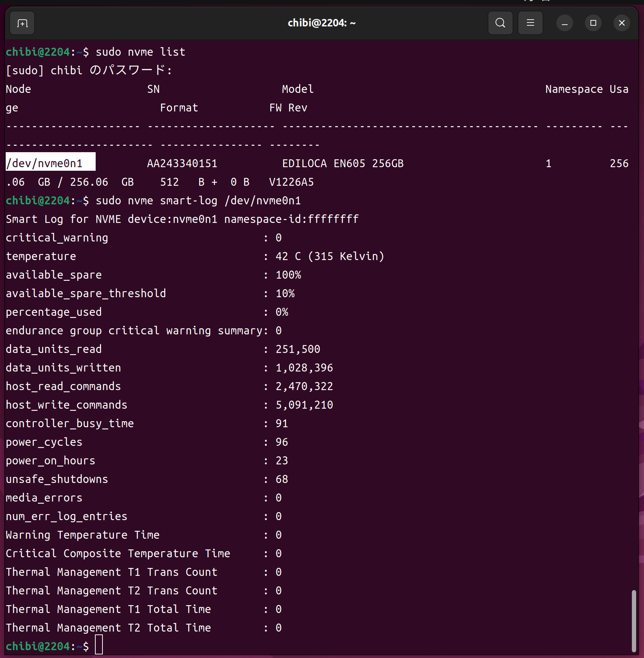Image resolution: width=644 pixels, height=658 pixels.
Task: Click the unsafe_shutdowns label
Action: pyautogui.click(x=57, y=479)
